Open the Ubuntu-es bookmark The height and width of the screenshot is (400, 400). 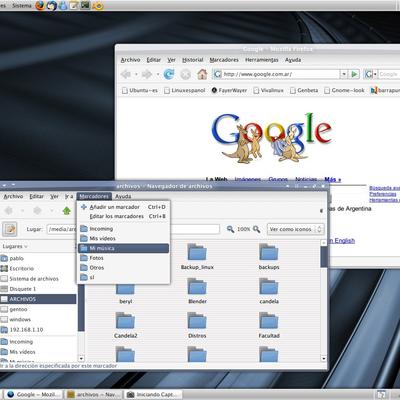pos(140,90)
